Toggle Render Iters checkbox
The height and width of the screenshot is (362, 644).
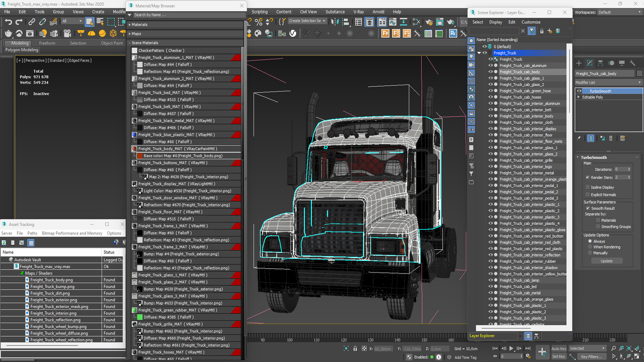(588, 177)
